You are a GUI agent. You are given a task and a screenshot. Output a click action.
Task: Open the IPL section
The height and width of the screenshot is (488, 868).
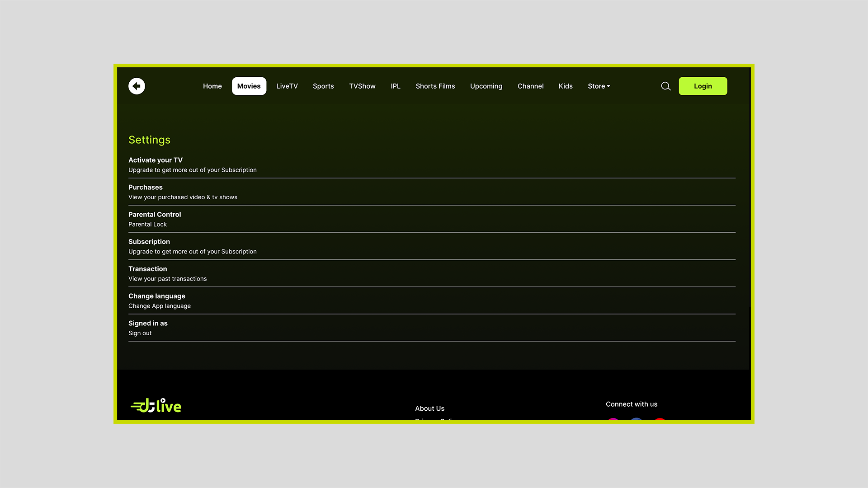click(x=396, y=86)
